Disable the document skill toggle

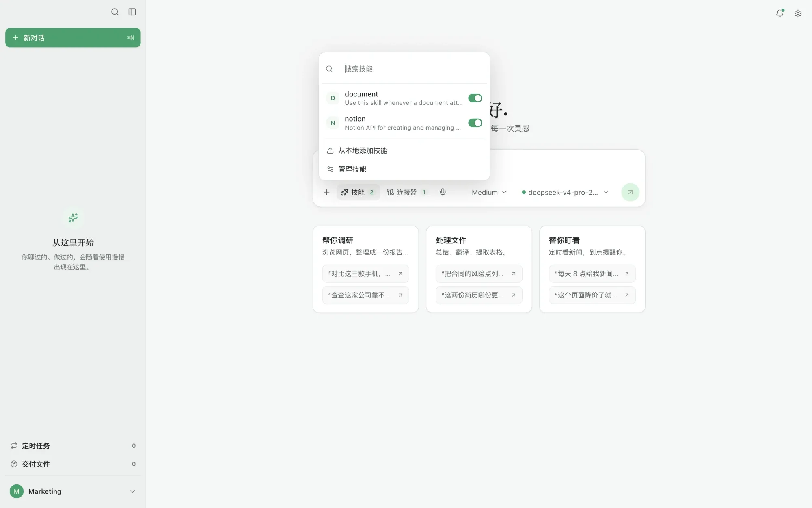coord(475,98)
